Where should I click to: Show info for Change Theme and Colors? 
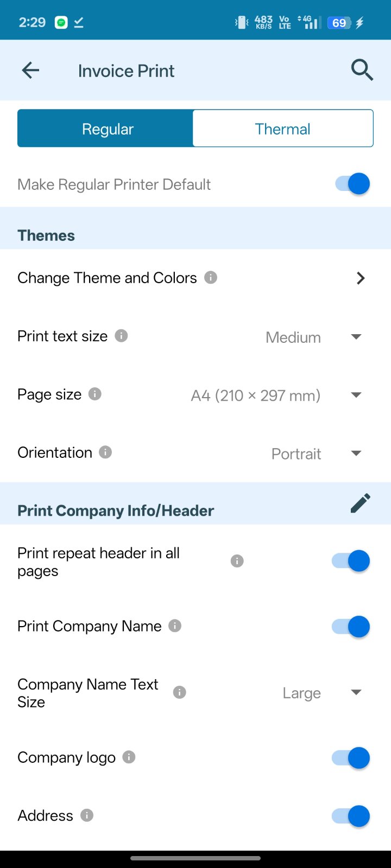(211, 277)
